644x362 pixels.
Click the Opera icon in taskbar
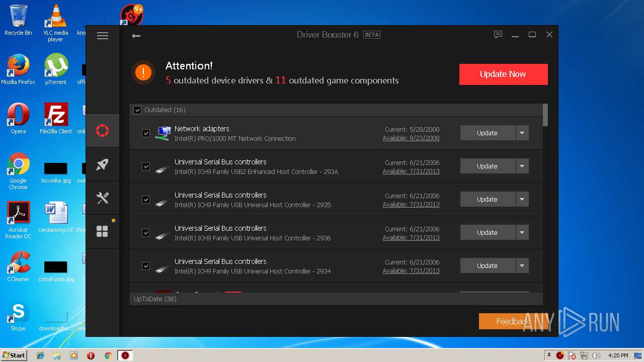(x=91, y=355)
